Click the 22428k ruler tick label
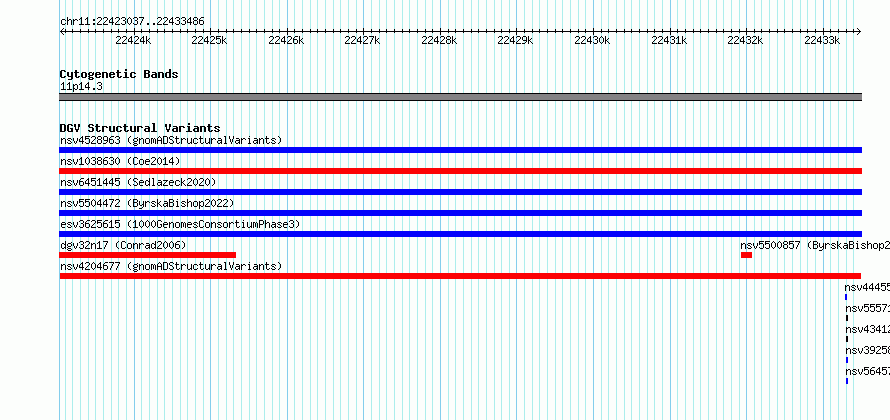The width and height of the screenshot is (890, 420). click(439, 40)
